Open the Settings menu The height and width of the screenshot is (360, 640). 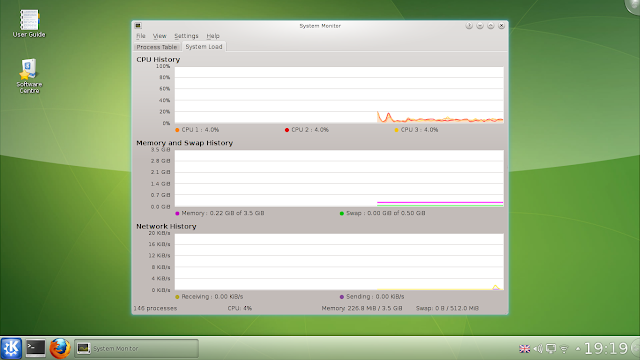186,36
